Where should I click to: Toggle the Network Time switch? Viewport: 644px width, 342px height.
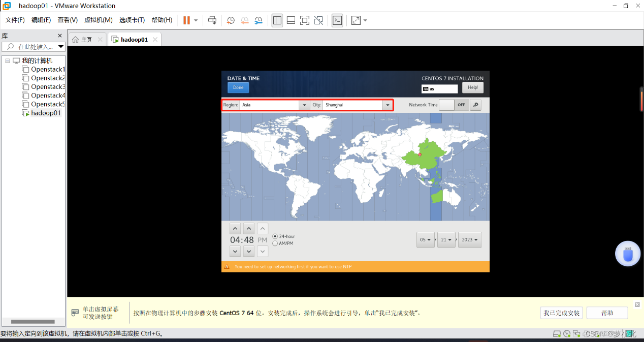pyautogui.click(x=454, y=105)
